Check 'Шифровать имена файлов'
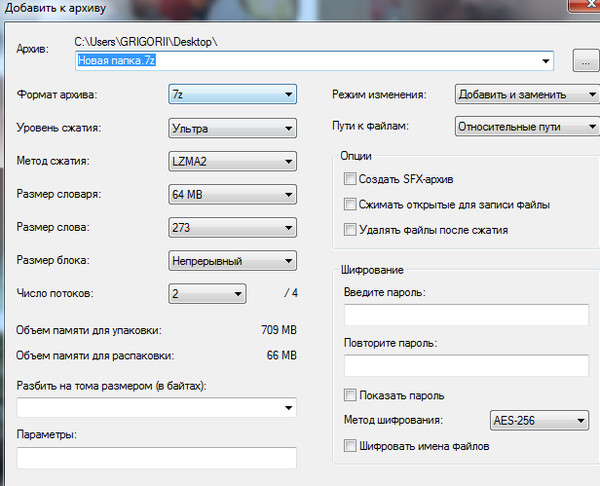The image size is (600, 486). (350, 446)
